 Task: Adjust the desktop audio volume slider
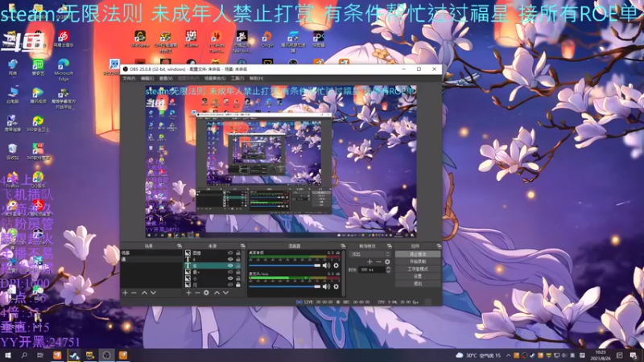[285, 265]
